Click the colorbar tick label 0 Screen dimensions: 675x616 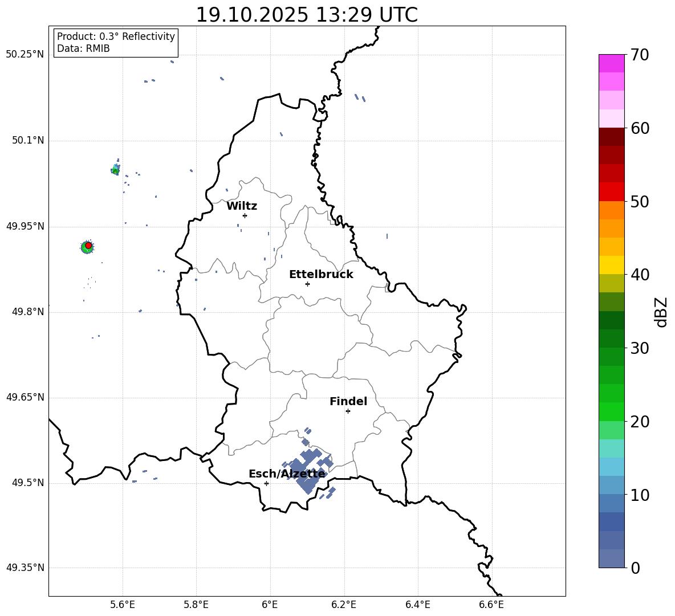[636, 568]
